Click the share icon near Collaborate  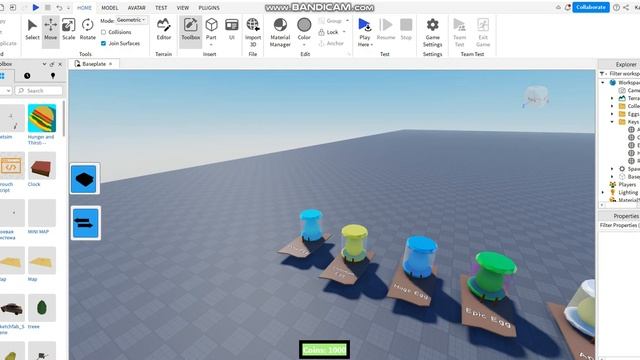pos(626,7)
